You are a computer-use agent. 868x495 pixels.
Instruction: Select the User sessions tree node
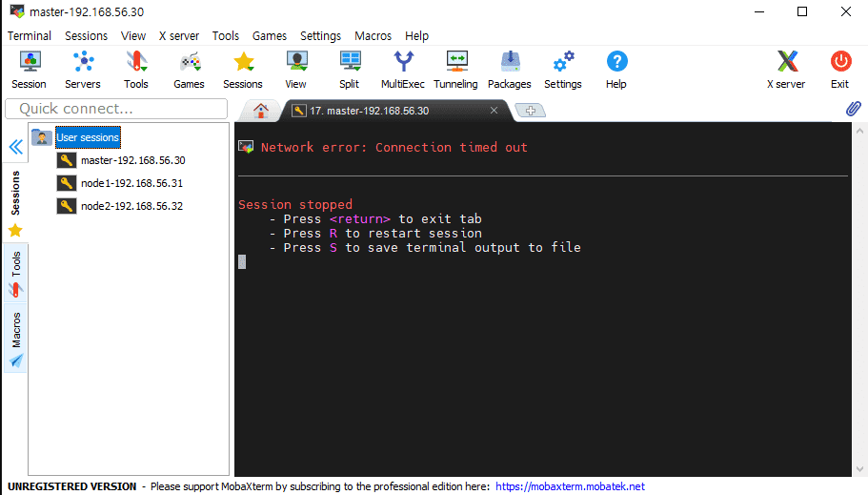coord(88,137)
